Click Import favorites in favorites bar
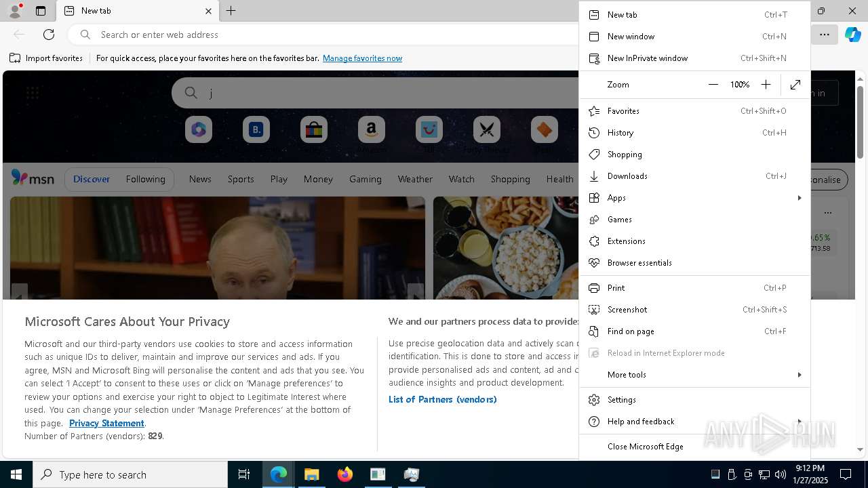This screenshot has height=488, width=868. tap(46, 58)
